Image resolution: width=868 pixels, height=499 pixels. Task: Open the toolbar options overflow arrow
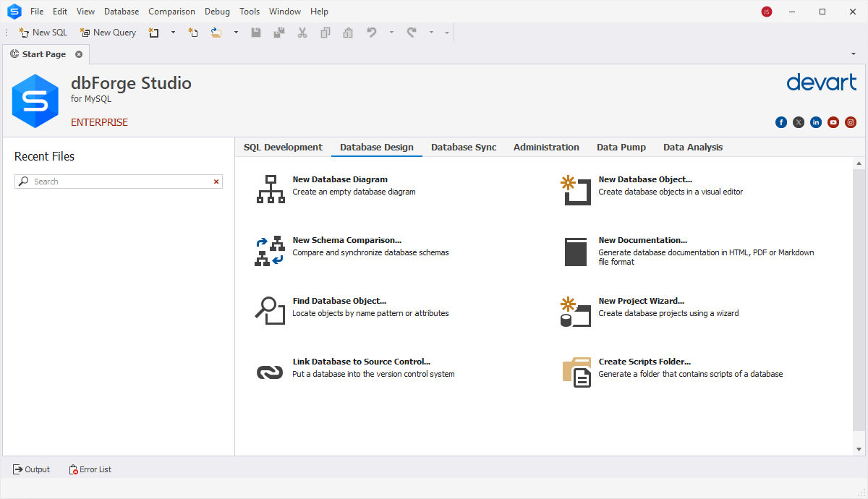tap(447, 33)
